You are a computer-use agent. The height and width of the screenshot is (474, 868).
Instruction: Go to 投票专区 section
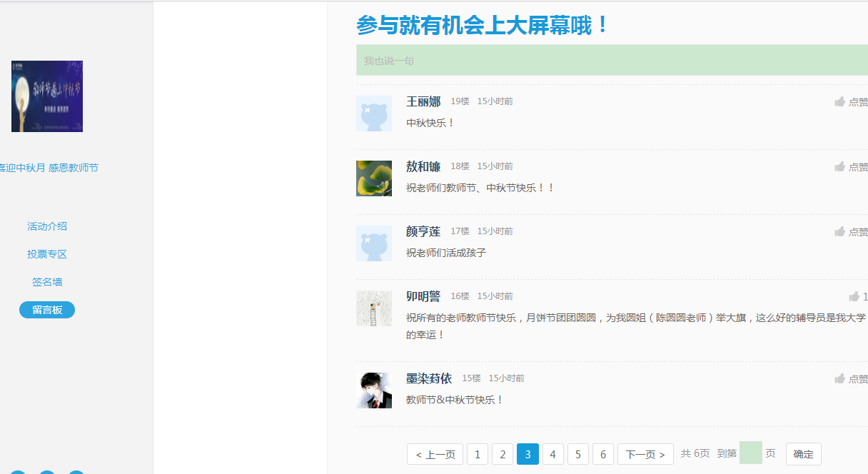click(47, 254)
